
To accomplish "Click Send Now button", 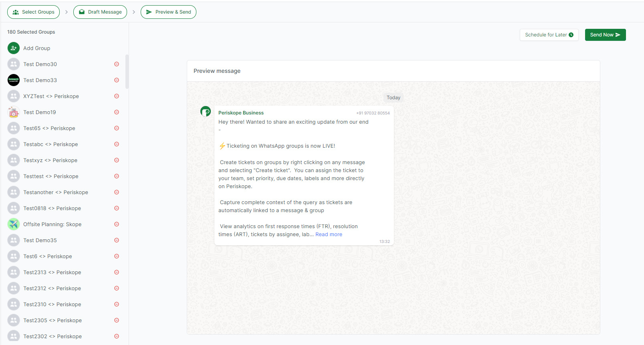I will click(605, 35).
